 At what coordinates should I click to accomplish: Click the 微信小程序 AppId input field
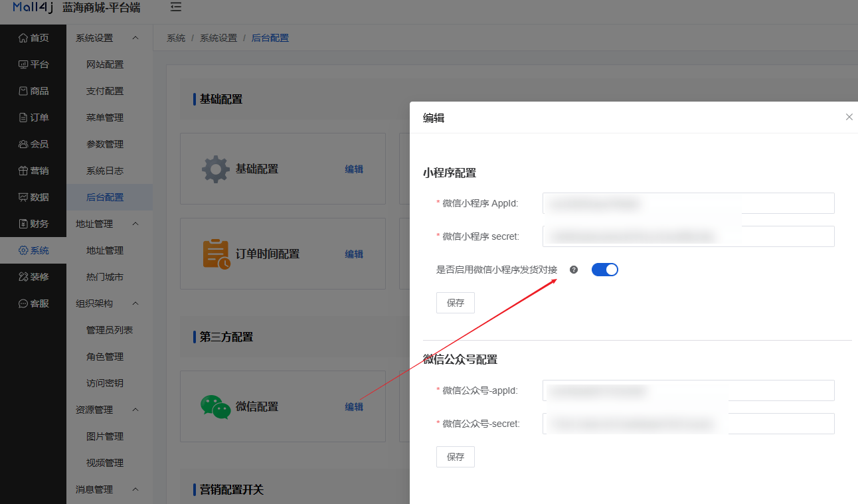[688, 203]
